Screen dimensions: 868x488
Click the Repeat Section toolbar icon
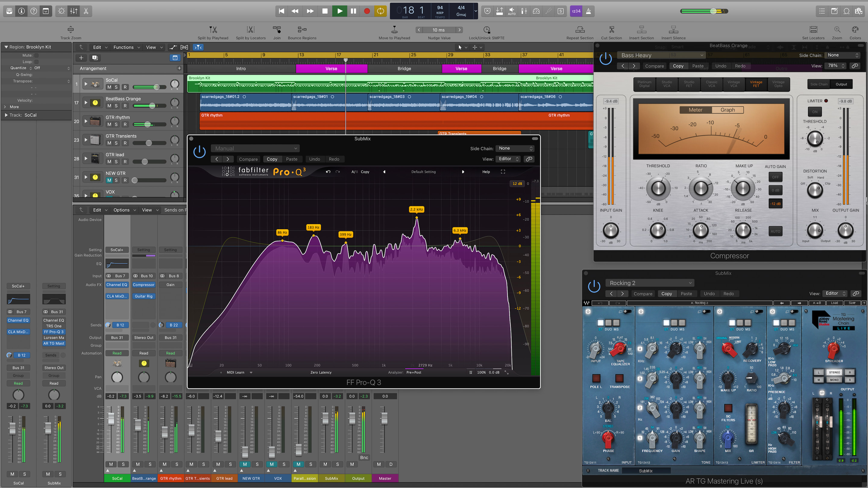click(x=580, y=33)
